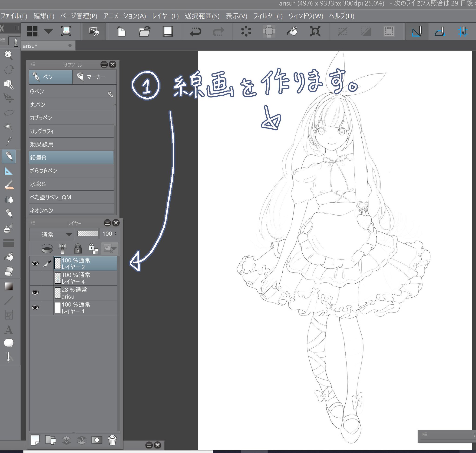
Task: Click the layer opacity slider
Action: [x=88, y=234]
